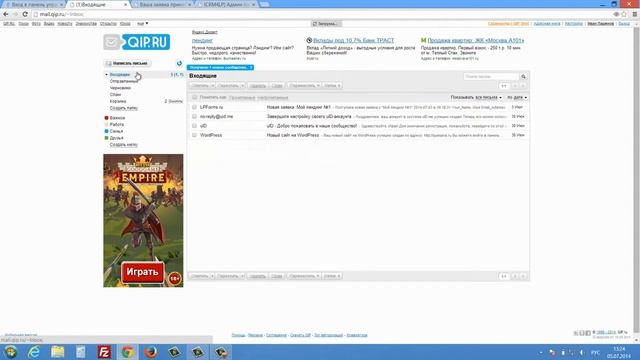Click the Создать папку link
Image resolution: width=640 pixels, height=360 pixels.
pyautogui.click(x=123, y=108)
